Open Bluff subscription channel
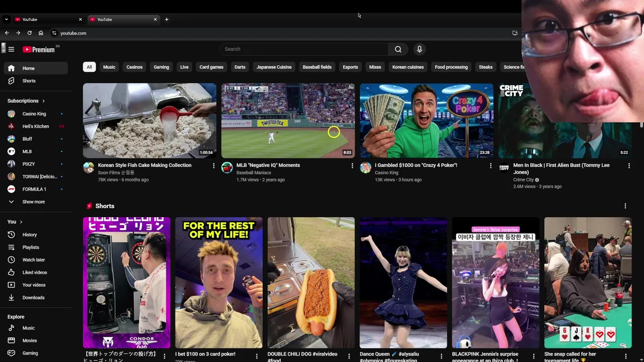 (35, 139)
